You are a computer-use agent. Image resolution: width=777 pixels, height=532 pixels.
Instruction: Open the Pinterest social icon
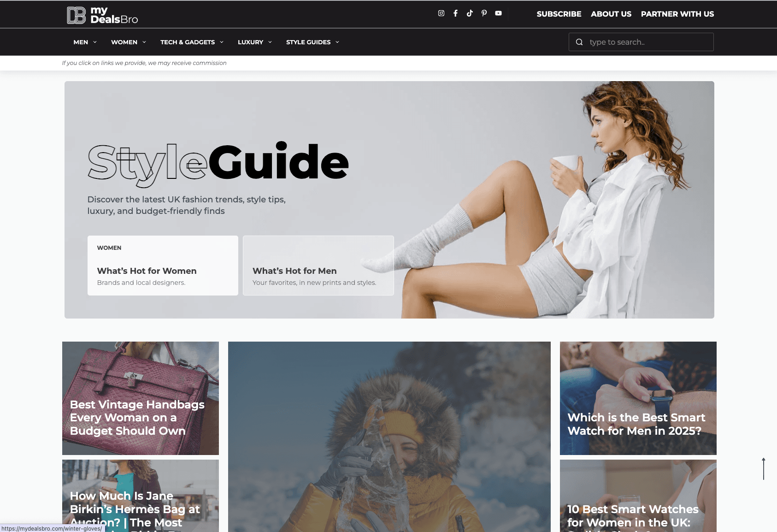point(484,13)
